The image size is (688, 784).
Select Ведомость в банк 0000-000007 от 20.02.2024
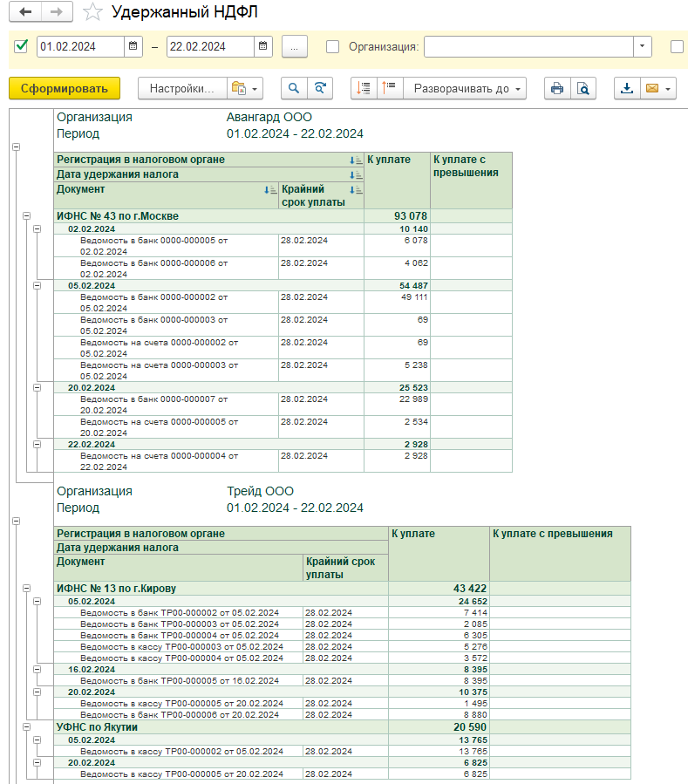point(166,405)
